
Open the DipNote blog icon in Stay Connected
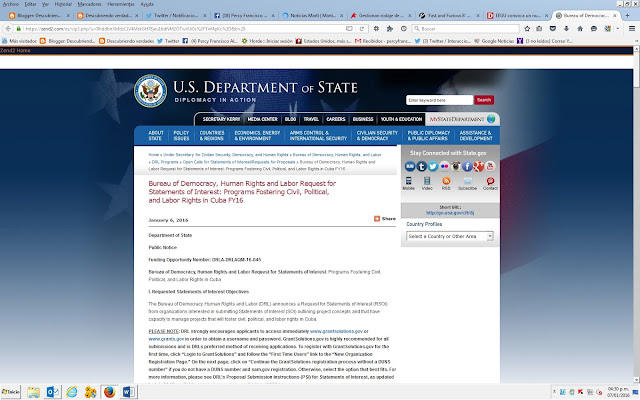[x=410, y=166]
